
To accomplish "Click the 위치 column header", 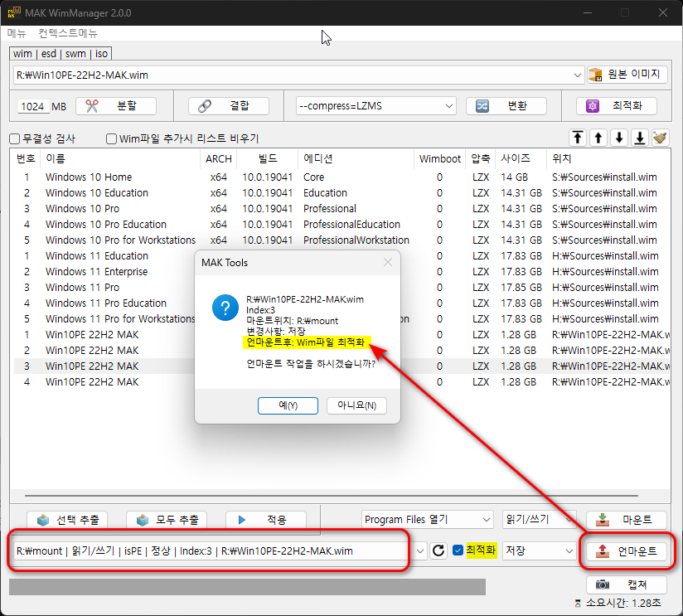I will pos(608,158).
